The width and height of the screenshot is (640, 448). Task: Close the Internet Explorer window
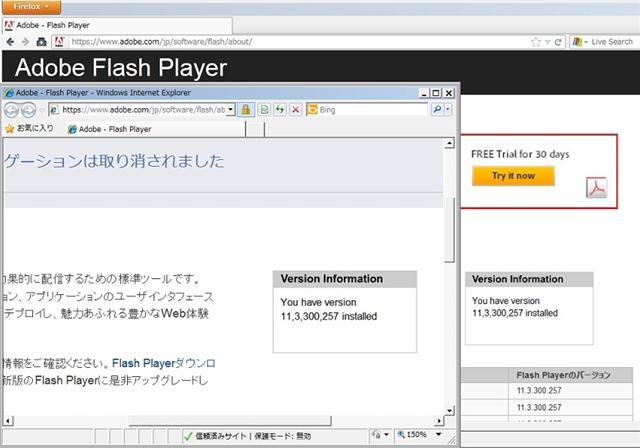tap(449, 93)
